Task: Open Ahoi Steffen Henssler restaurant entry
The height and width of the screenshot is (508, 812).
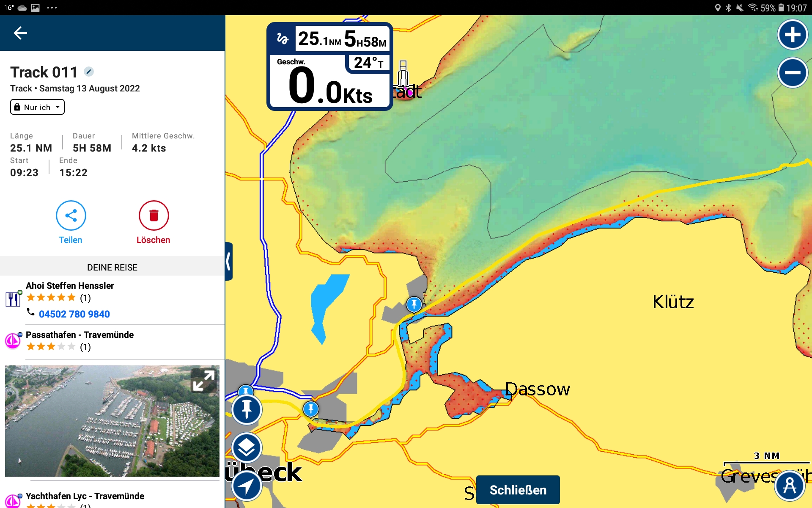Action: pos(70,286)
